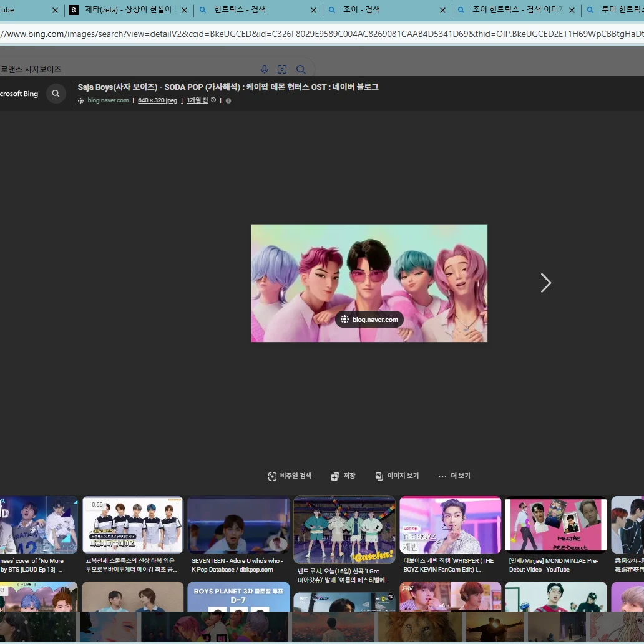Open the 교복천재 스쿨룩스 video thumbnail

(x=133, y=525)
